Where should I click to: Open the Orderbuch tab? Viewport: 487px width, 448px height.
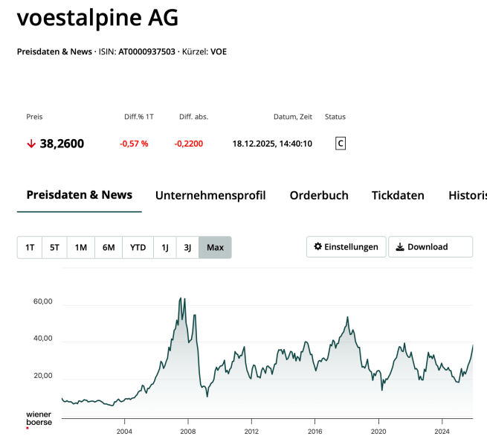tap(319, 196)
